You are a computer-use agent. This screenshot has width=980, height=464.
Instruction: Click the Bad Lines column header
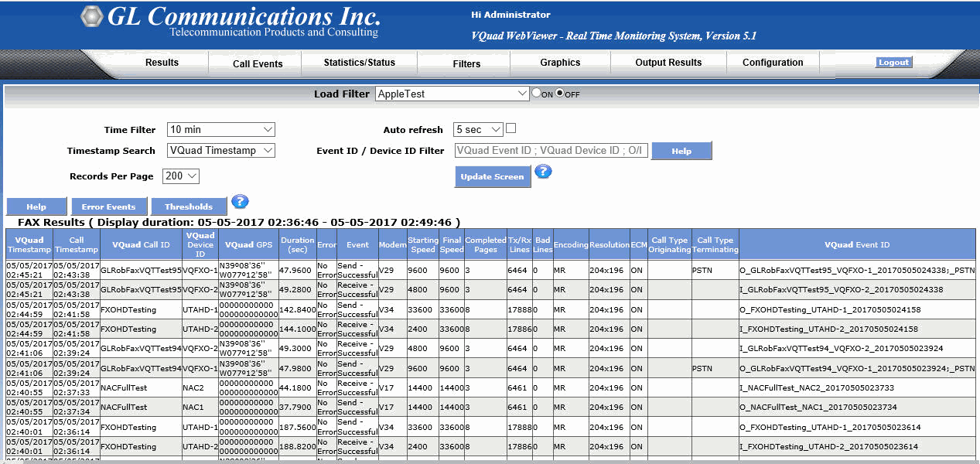coord(543,244)
